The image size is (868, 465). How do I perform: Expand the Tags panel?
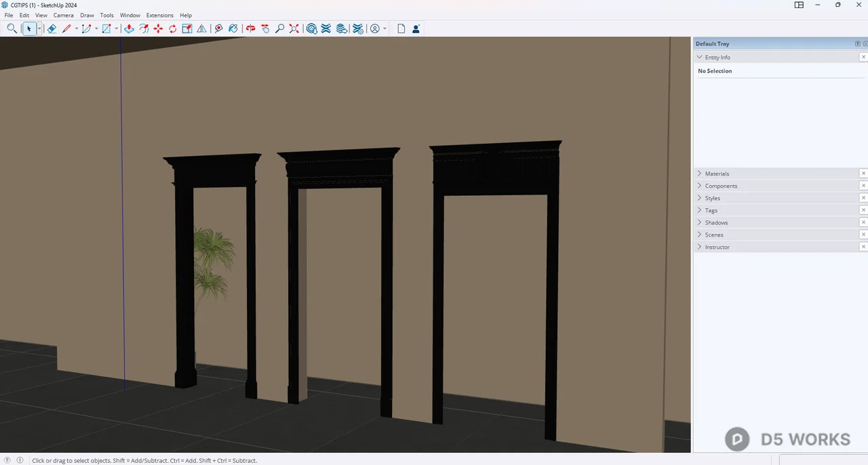[700, 210]
